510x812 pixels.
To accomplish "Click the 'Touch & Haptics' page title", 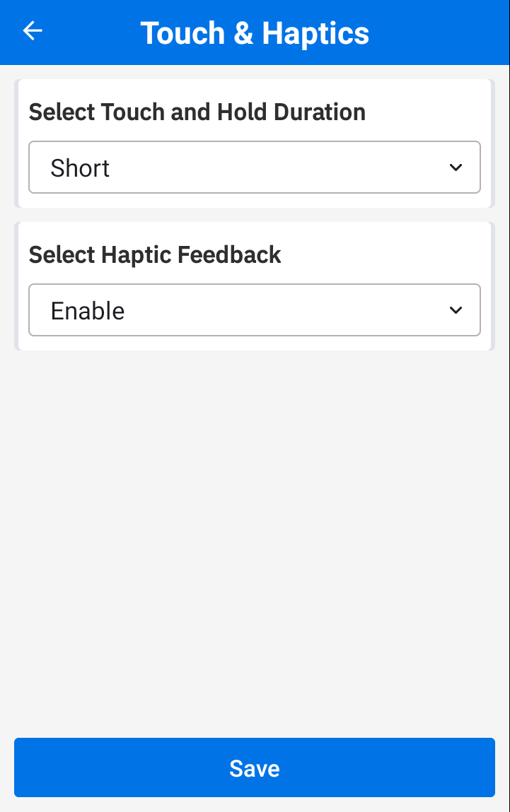I will (x=255, y=33).
